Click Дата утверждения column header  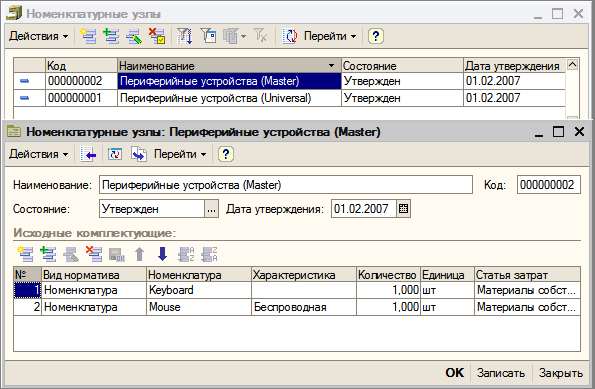pyautogui.click(x=514, y=66)
